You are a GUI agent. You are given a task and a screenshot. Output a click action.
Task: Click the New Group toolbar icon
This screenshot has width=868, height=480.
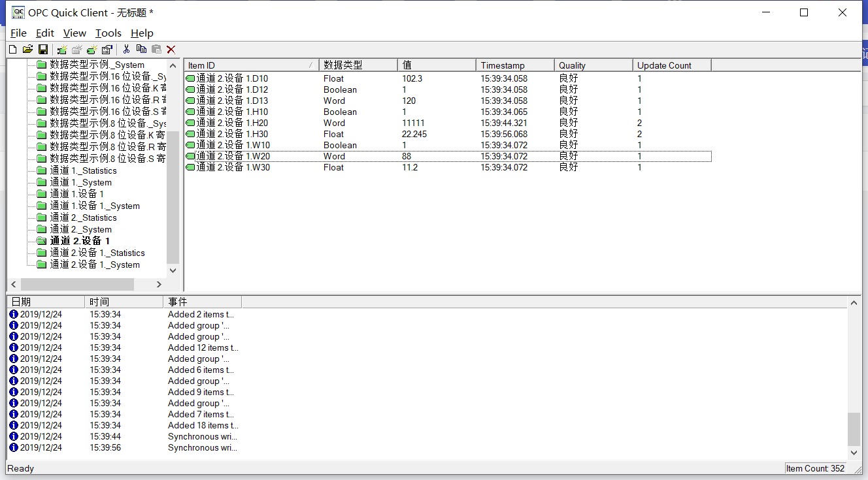77,50
